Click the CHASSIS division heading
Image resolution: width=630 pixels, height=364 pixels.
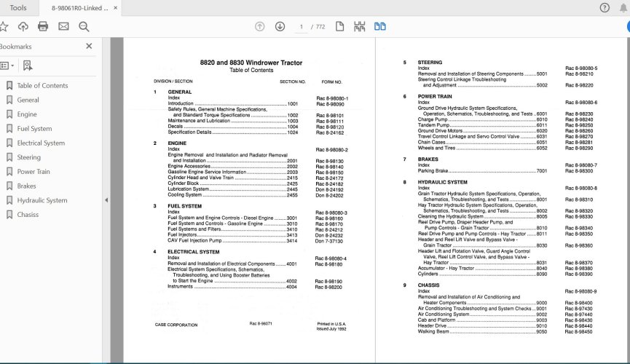(x=428, y=285)
